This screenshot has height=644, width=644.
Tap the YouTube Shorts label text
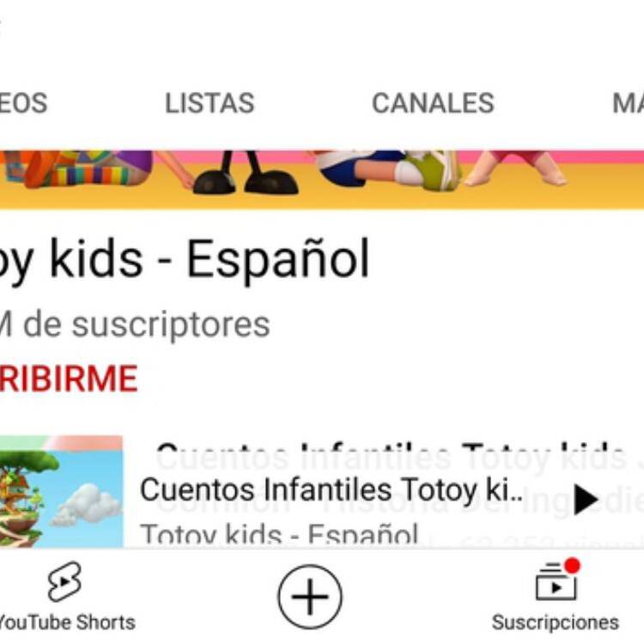click(x=67, y=623)
